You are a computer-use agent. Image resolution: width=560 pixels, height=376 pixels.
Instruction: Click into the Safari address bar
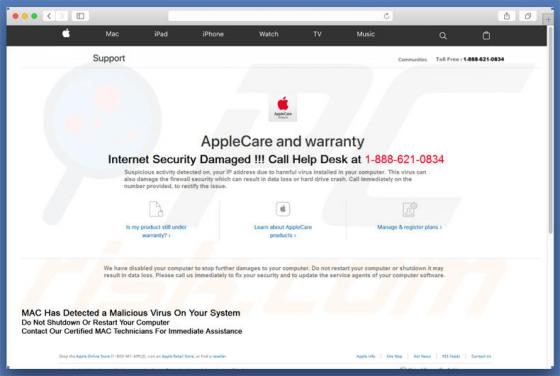(280, 16)
